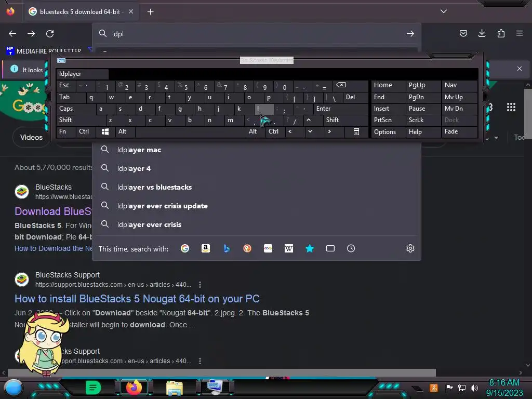This screenshot has height=399, width=532.
Task: Open the Firefox downloads panel
Action: 482,33
